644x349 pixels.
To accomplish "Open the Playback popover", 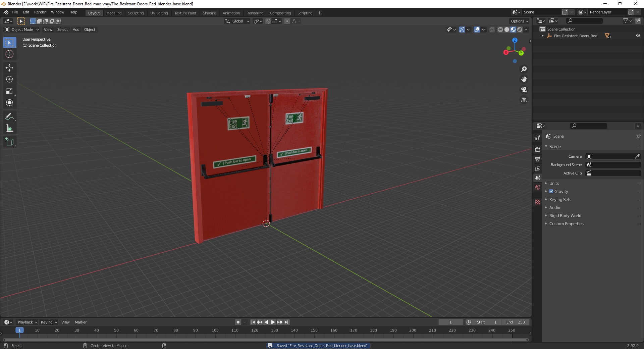I will tap(27, 322).
